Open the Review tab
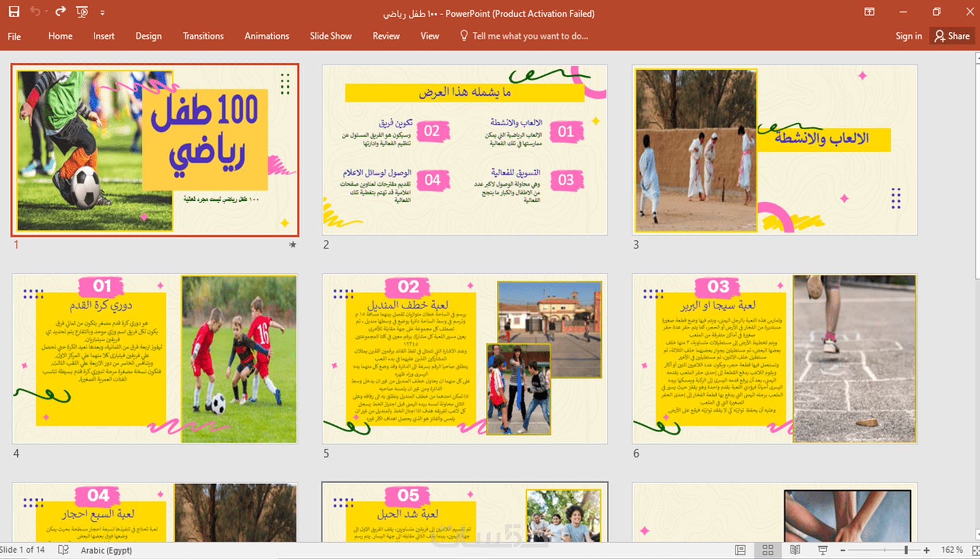 tap(386, 36)
